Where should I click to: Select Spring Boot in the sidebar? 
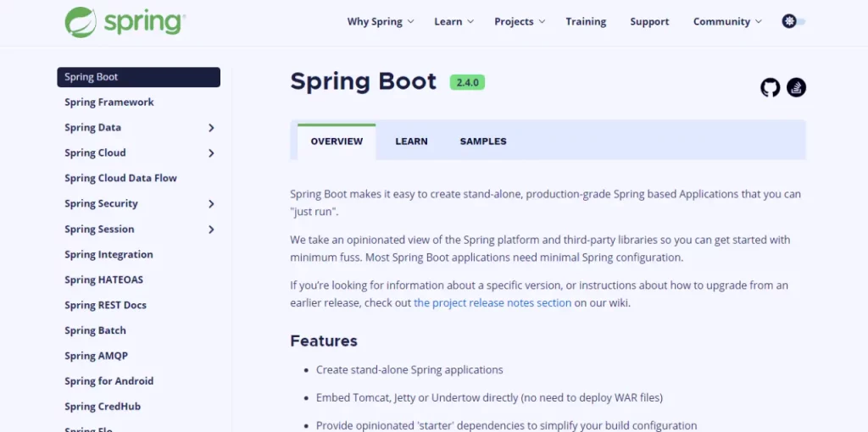coord(138,77)
